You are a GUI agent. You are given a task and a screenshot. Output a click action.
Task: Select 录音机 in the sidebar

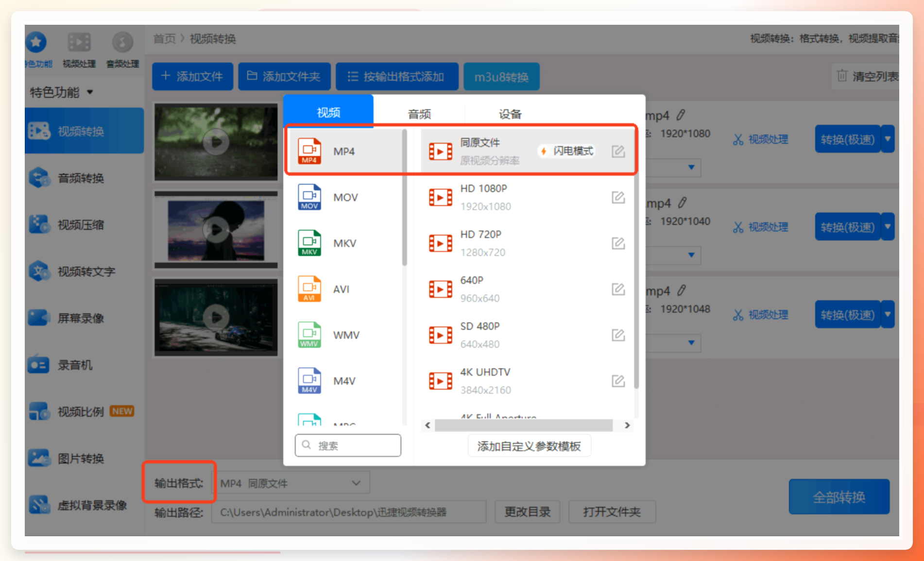tap(84, 365)
